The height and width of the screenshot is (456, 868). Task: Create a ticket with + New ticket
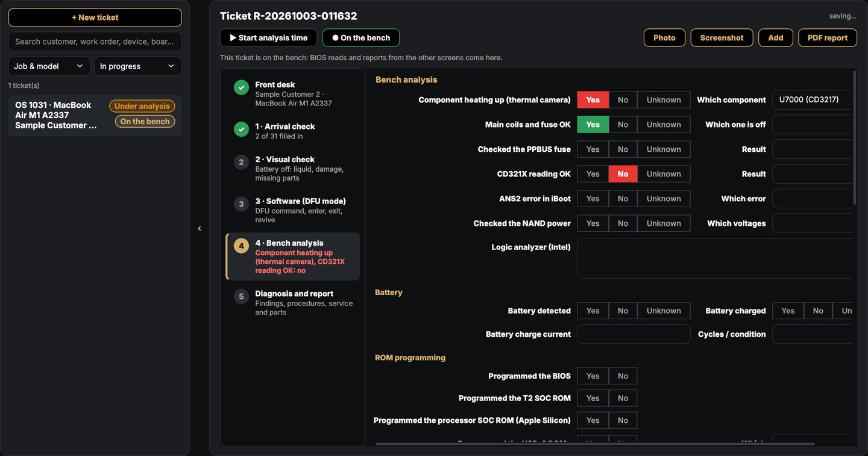pos(95,17)
